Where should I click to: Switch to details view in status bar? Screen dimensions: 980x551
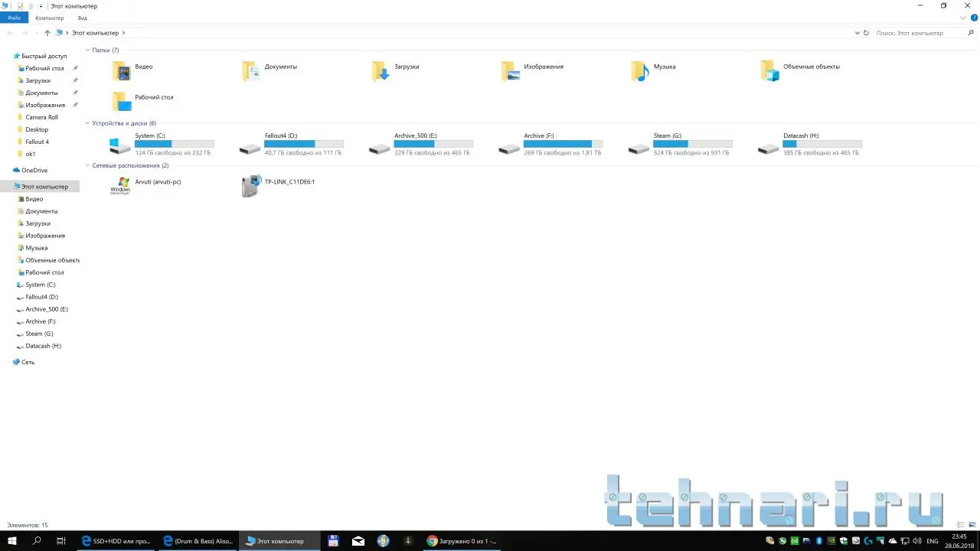(962, 525)
